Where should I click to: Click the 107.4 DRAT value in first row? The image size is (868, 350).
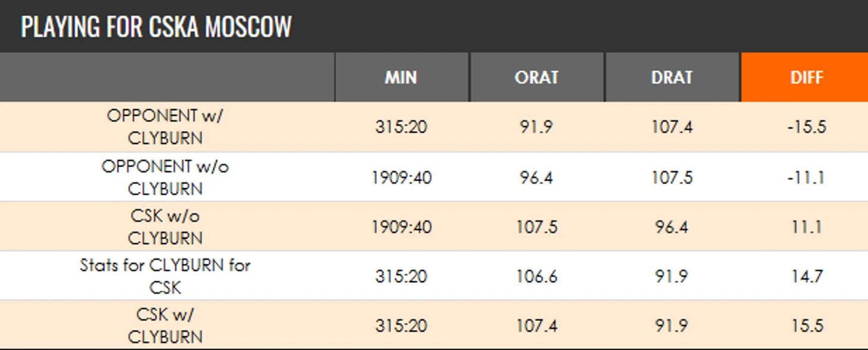coord(672,127)
